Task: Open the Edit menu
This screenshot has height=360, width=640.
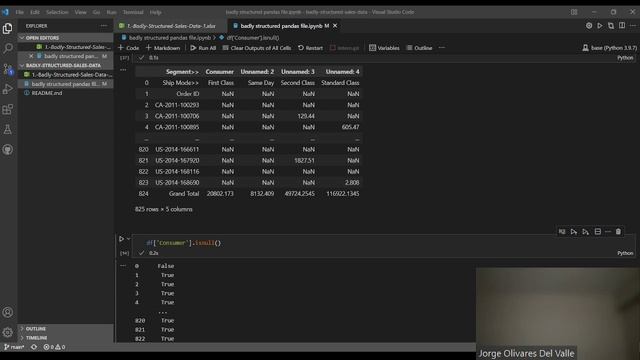Action: pyautogui.click(x=35, y=12)
